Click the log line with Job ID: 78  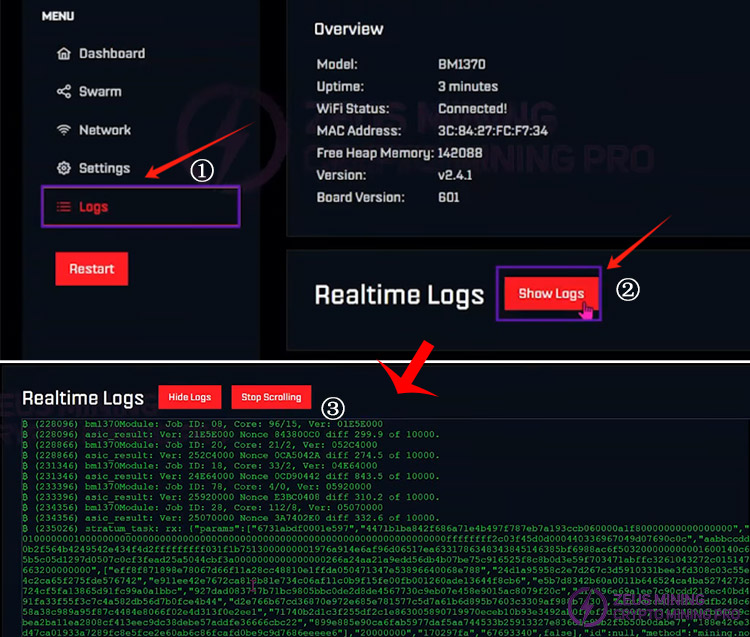(x=197, y=486)
